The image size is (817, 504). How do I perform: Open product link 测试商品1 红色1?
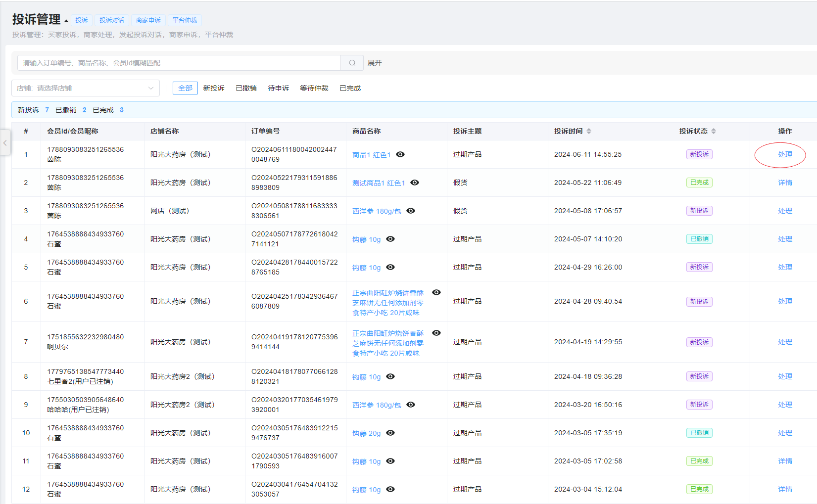(379, 183)
